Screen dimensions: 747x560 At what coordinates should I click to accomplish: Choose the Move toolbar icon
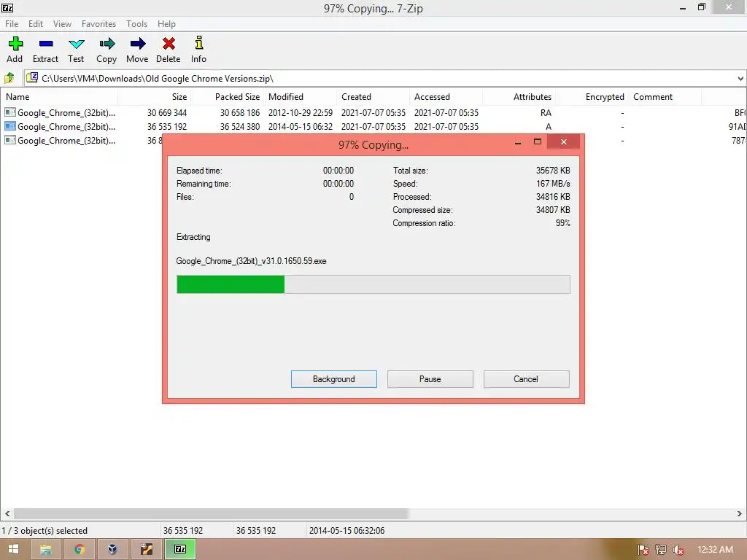pyautogui.click(x=137, y=50)
